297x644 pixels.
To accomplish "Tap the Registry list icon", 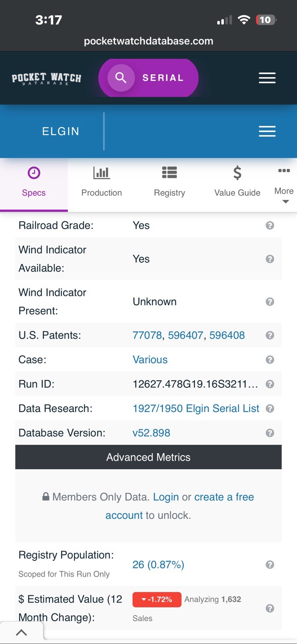I will point(170,172).
